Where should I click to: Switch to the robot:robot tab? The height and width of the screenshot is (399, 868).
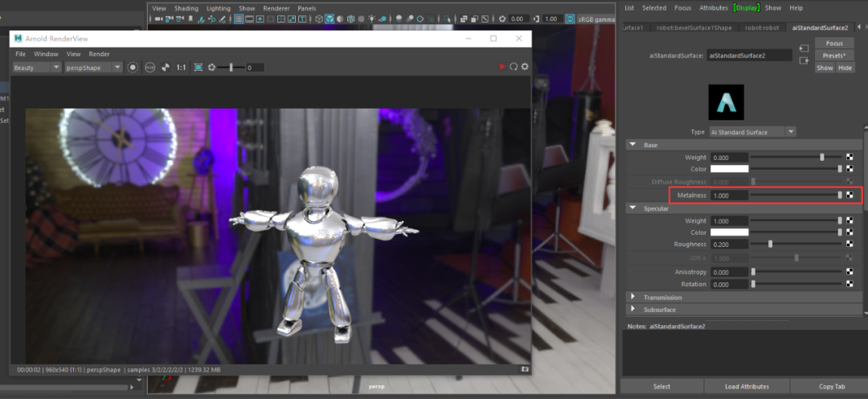pos(762,27)
